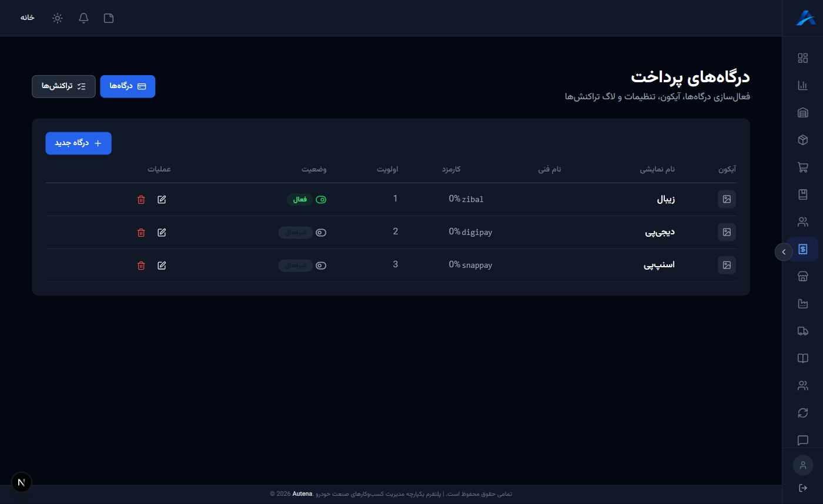
Task: Click the technical name zibal
Action: (x=473, y=200)
